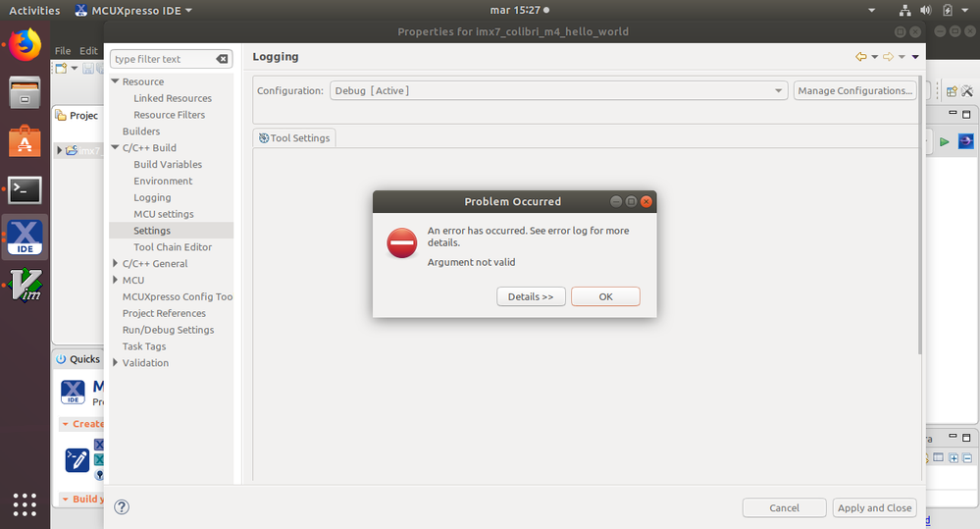Select Build Variables in the properties tree
Image resolution: width=980 pixels, height=529 pixels.
click(168, 165)
